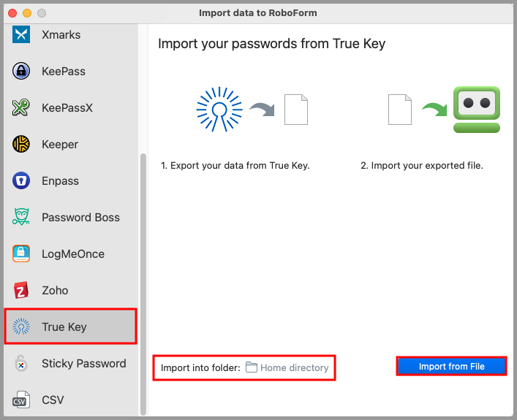517x420 pixels.
Task: Click the RoboForm robot logo image
Action: tap(476, 110)
